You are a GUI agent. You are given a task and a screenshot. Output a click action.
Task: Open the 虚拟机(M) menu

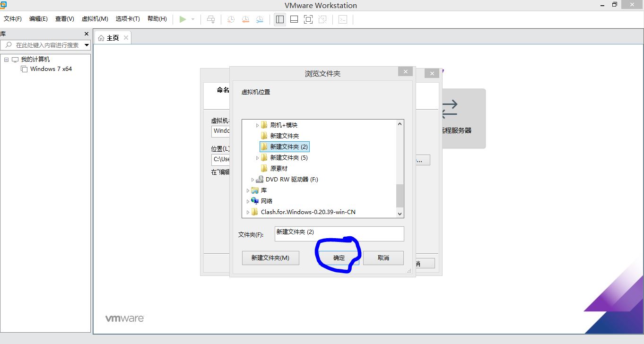click(x=95, y=19)
